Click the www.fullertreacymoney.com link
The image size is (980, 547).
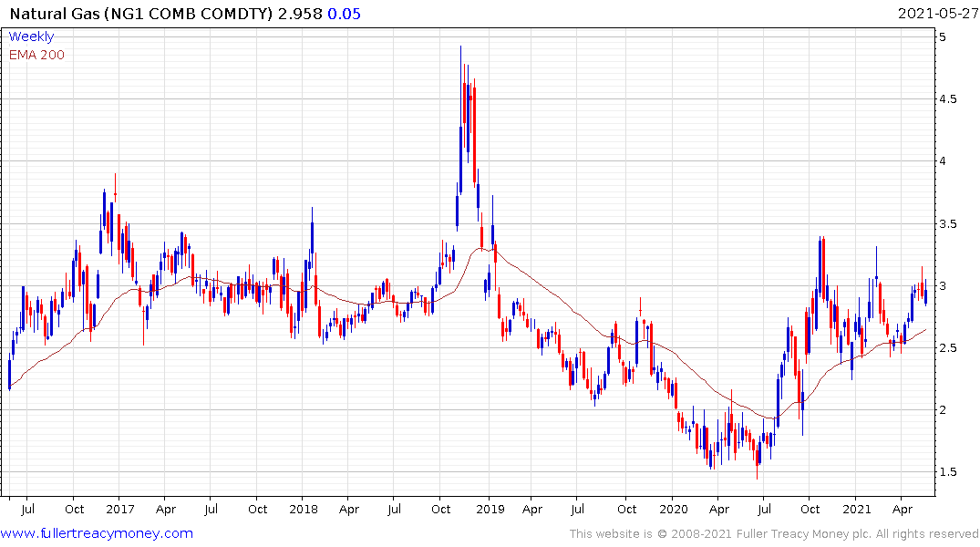pyautogui.click(x=97, y=533)
